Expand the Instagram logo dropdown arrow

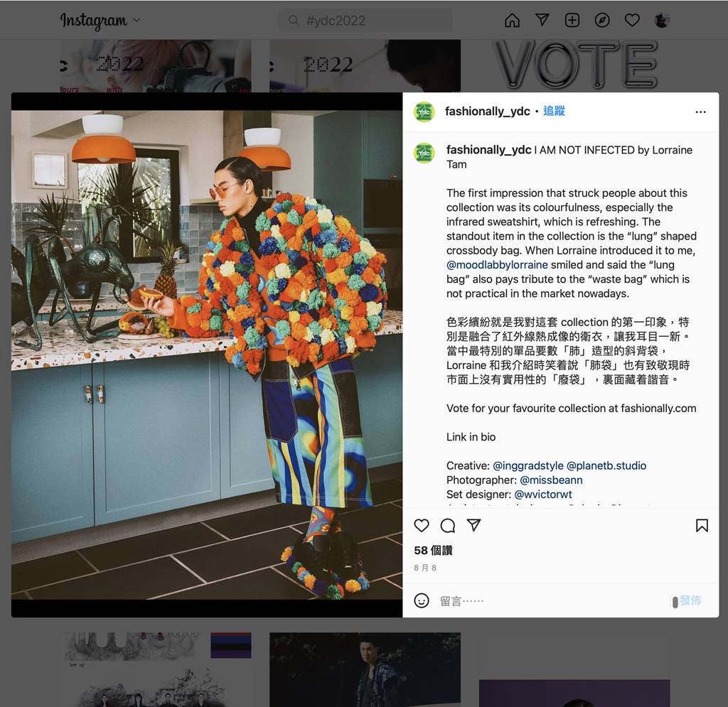(x=136, y=21)
